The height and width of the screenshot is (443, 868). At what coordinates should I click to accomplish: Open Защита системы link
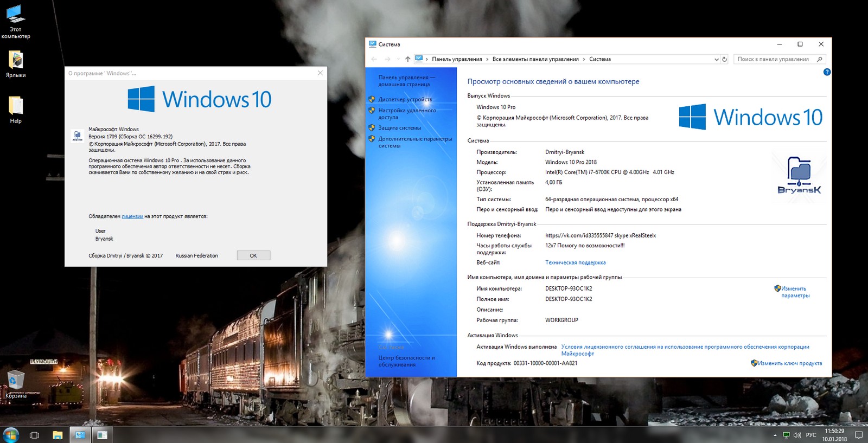coord(400,128)
